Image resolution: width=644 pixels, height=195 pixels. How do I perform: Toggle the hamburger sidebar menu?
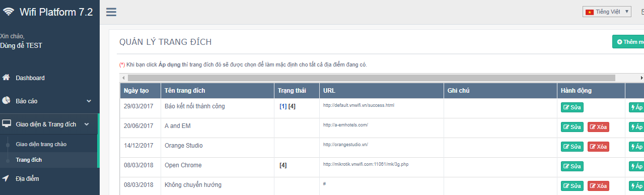click(111, 12)
